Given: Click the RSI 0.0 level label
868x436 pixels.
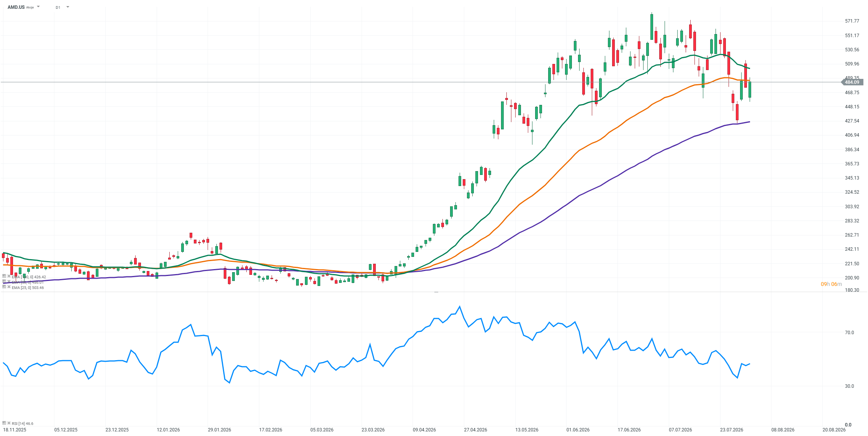Looking at the screenshot, I should (848, 425).
